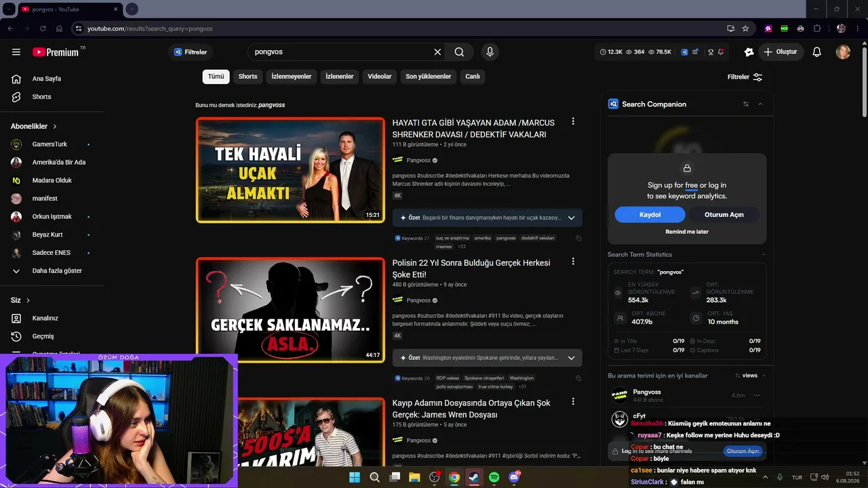The image size is (868, 488).
Task: Click the Remind me later link
Action: tap(687, 232)
